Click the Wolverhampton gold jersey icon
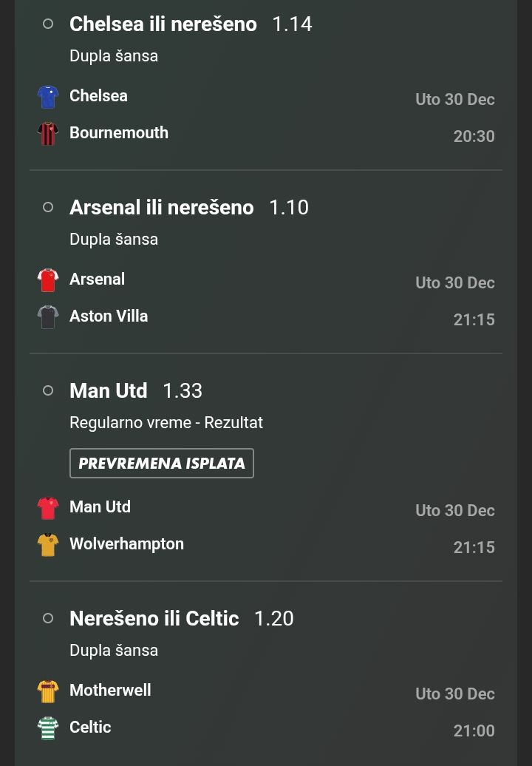Viewport: 532px width, 766px height. (x=48, y=545)
